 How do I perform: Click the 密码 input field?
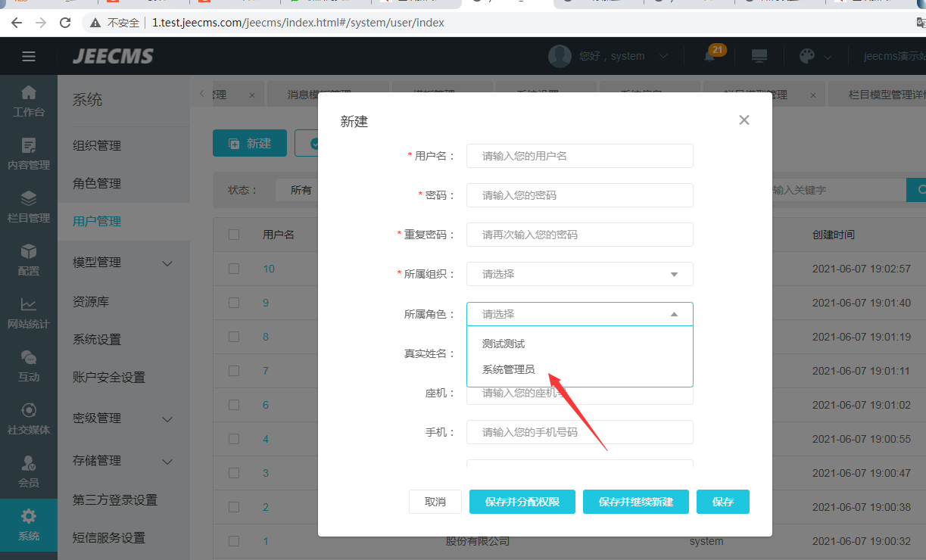point(580,195)
